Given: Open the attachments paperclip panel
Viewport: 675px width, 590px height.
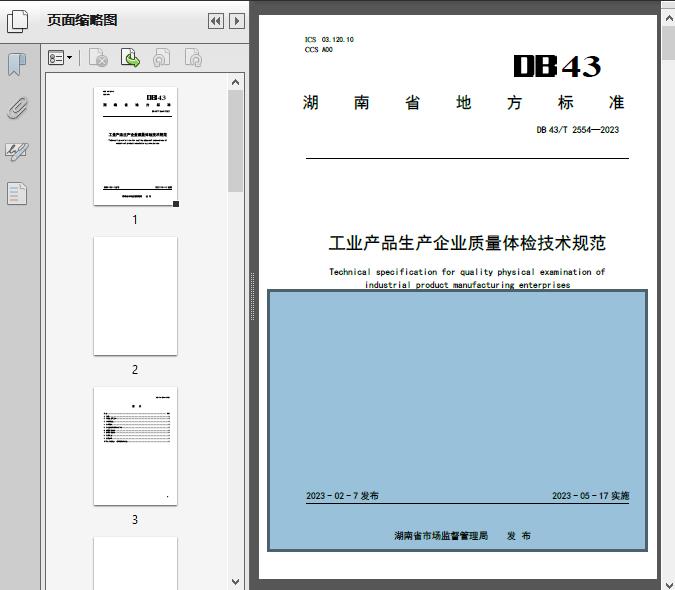Looking at the screenshot, I should click(x=18, y=108).
